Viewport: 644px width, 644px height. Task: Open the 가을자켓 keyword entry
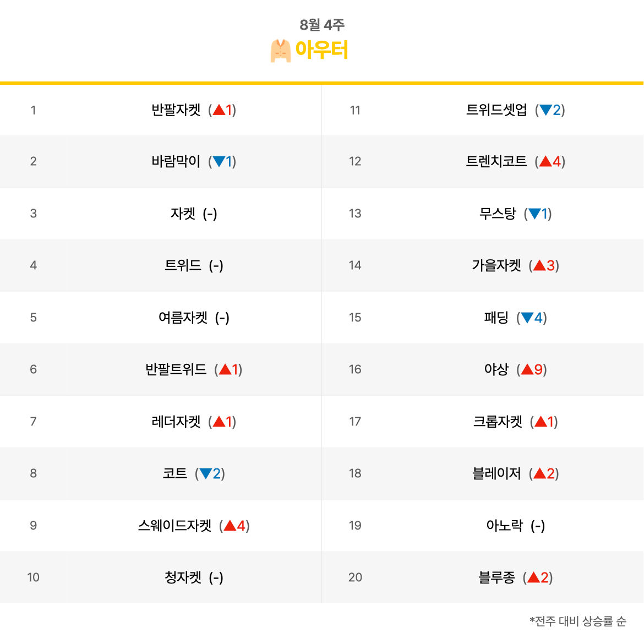pos(496,265)
